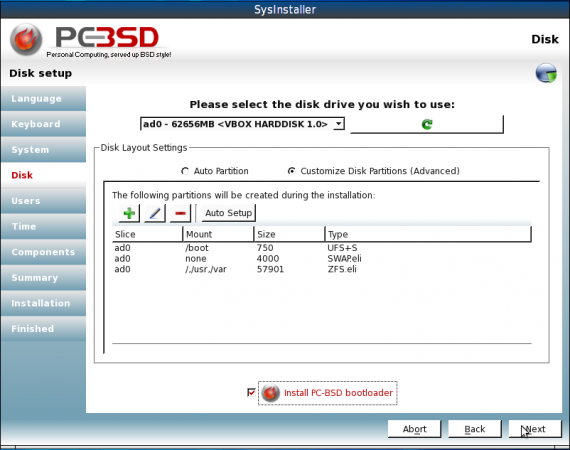Go to the Keyboard step in the sidebar

[x=43, y=124]
